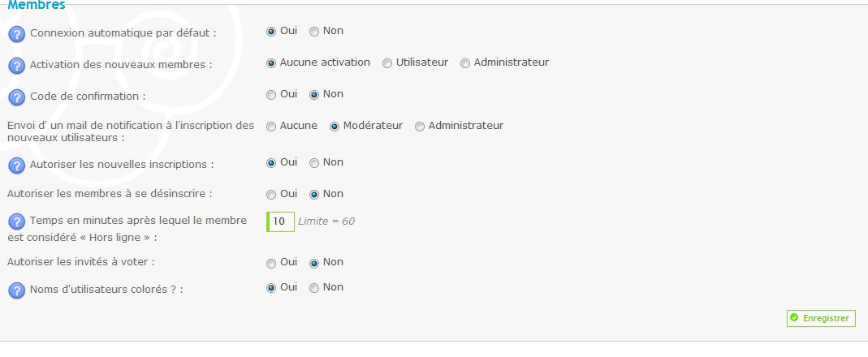Click help icon beside Connexion automatique par défaut

(x=16, y=34)
